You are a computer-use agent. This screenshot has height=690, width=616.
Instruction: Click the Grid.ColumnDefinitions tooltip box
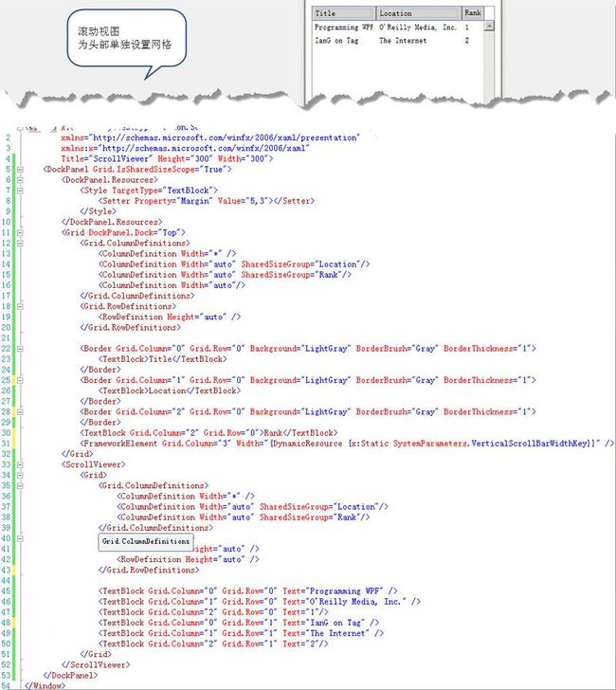point(146,542)
